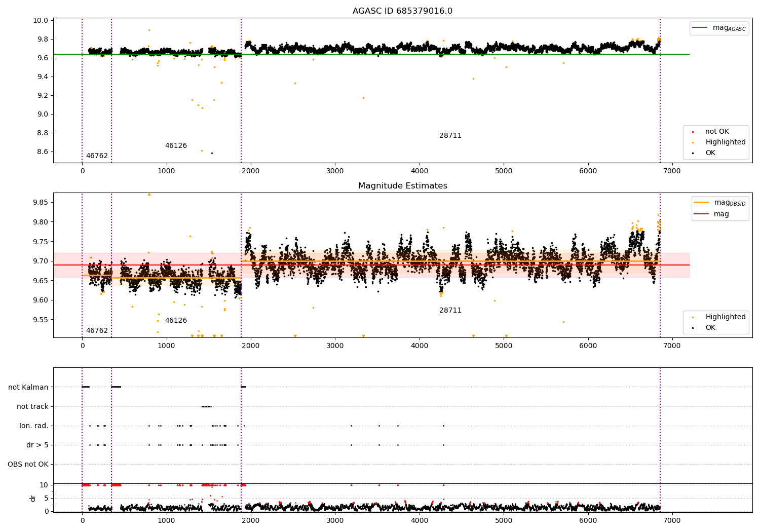Click the '46126' annotation in the top plot

(x=176, y=146)
